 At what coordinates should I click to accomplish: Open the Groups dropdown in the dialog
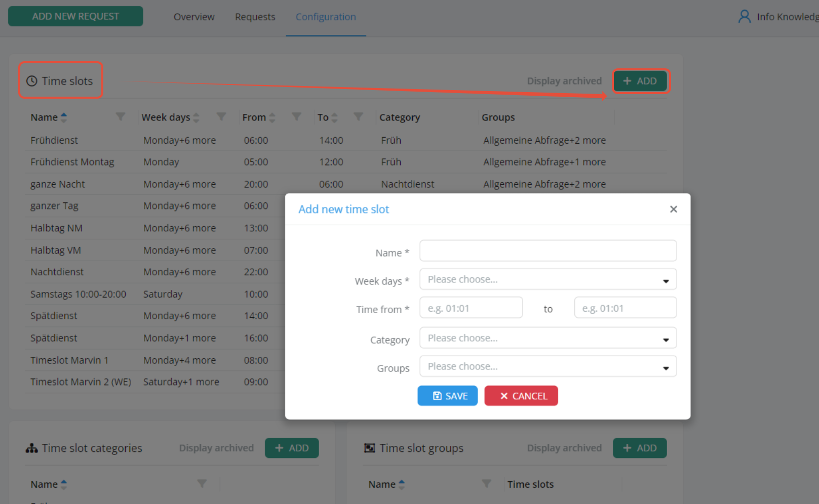(x=548, y=366)
